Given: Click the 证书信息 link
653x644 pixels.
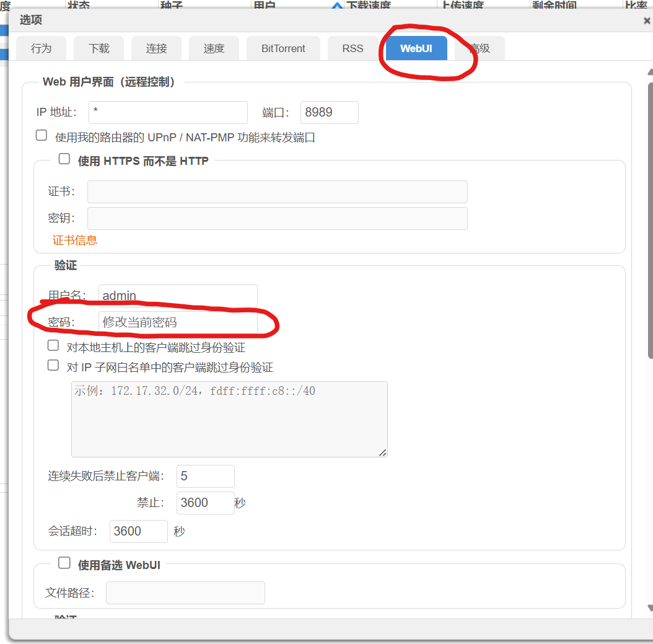Looking at the screenshot, I should coord(75,240).
